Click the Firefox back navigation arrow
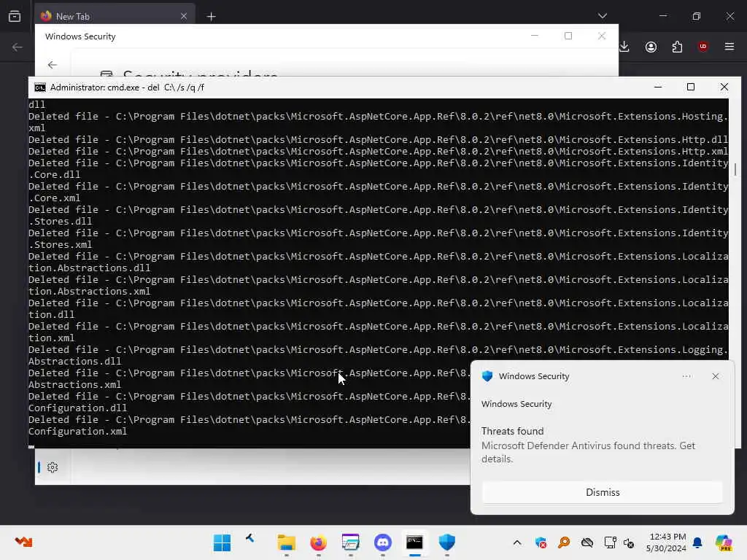This screenshot has height=560, width=747. (x=18, y=47)
